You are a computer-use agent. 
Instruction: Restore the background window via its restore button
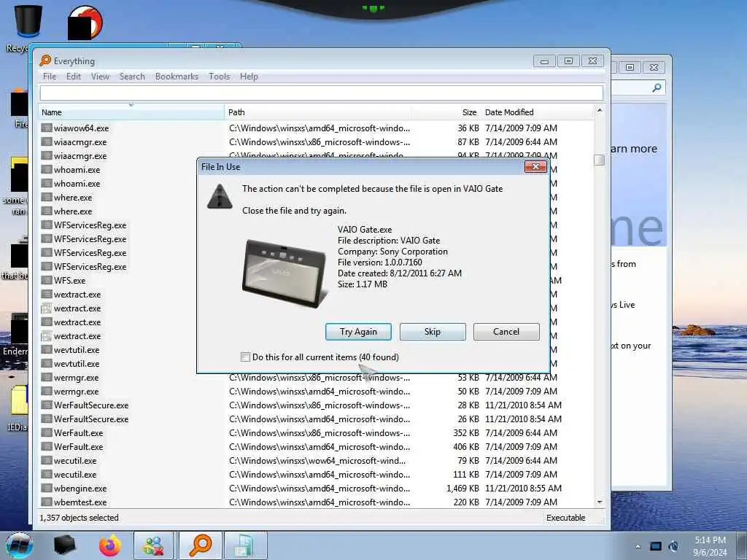tap(630, 67)
